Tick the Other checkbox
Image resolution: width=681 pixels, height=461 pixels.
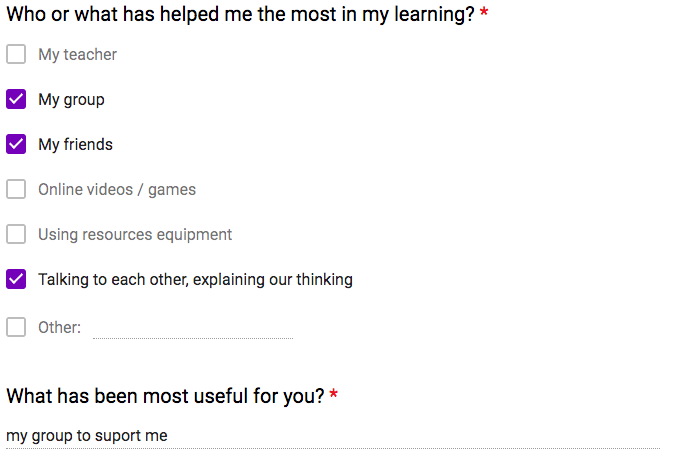(x=16, y=327)
